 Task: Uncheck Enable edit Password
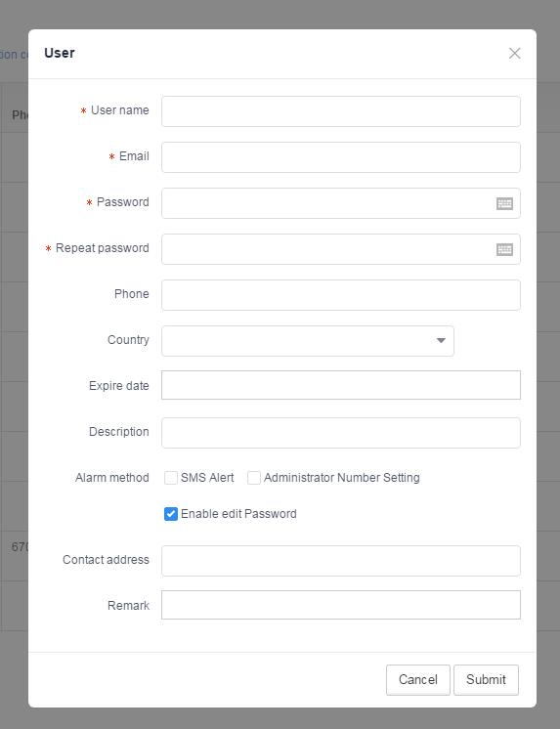click(x=171, y=514)
